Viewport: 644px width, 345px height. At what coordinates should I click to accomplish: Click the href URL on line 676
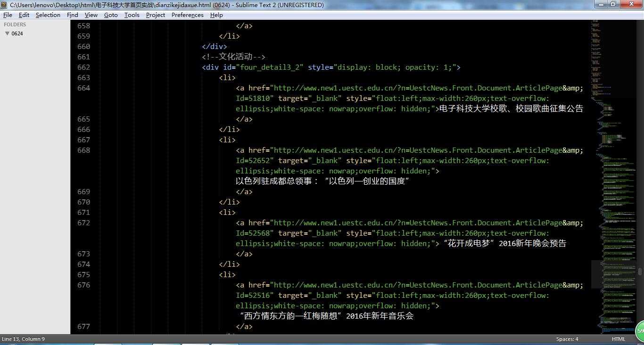(427, 285)
